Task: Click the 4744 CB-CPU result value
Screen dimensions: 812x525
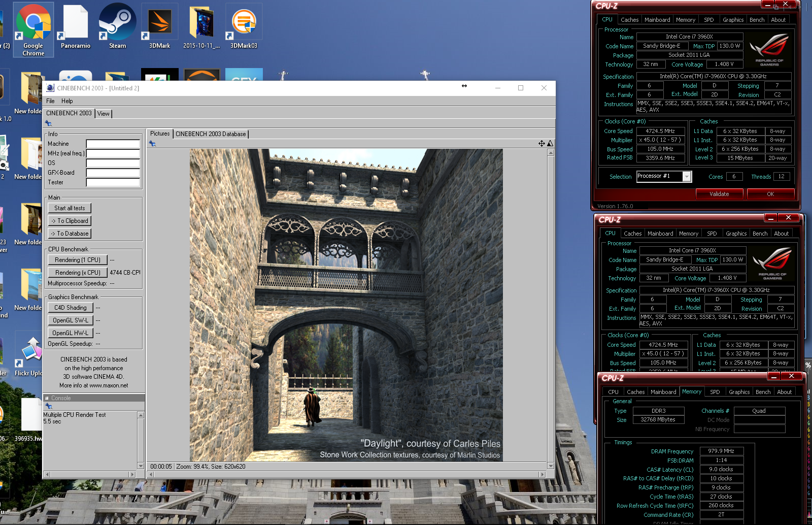Action: tap(125, 273)
